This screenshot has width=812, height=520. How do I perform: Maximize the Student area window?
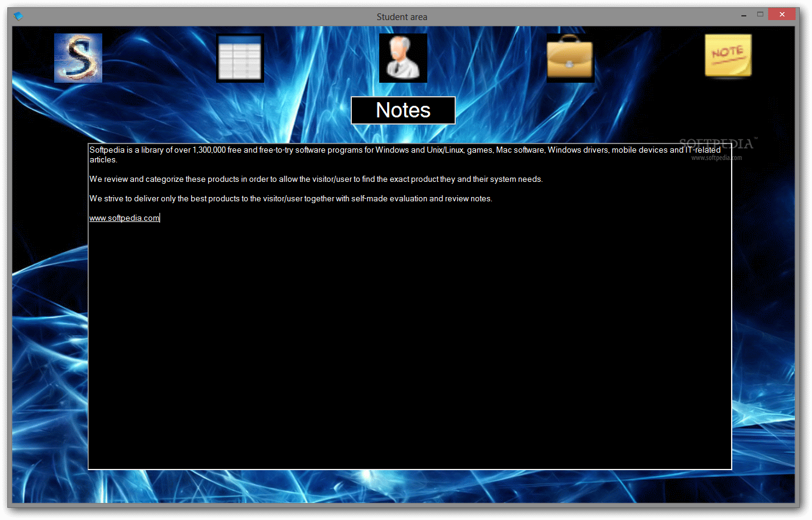[x=760, y=15]
